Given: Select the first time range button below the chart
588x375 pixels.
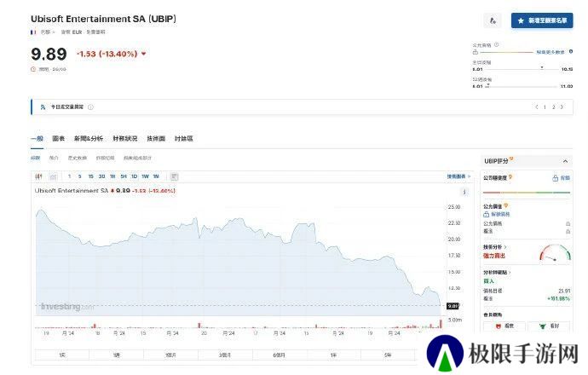Looking at the screenshot, I should pos(62,355).
